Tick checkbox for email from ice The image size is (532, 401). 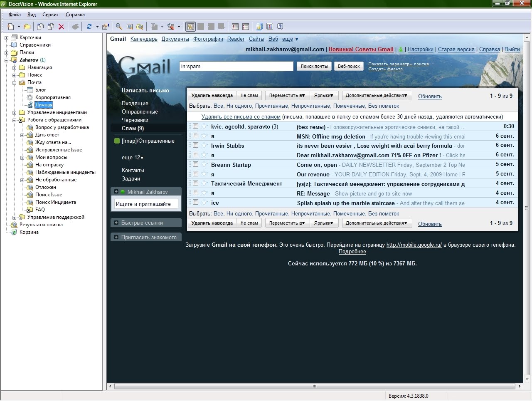coord(195,203)
